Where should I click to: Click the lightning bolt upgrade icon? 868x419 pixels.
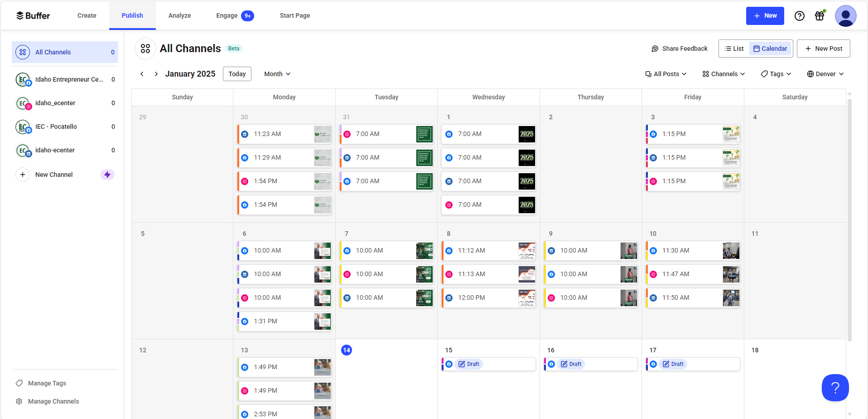107,175
